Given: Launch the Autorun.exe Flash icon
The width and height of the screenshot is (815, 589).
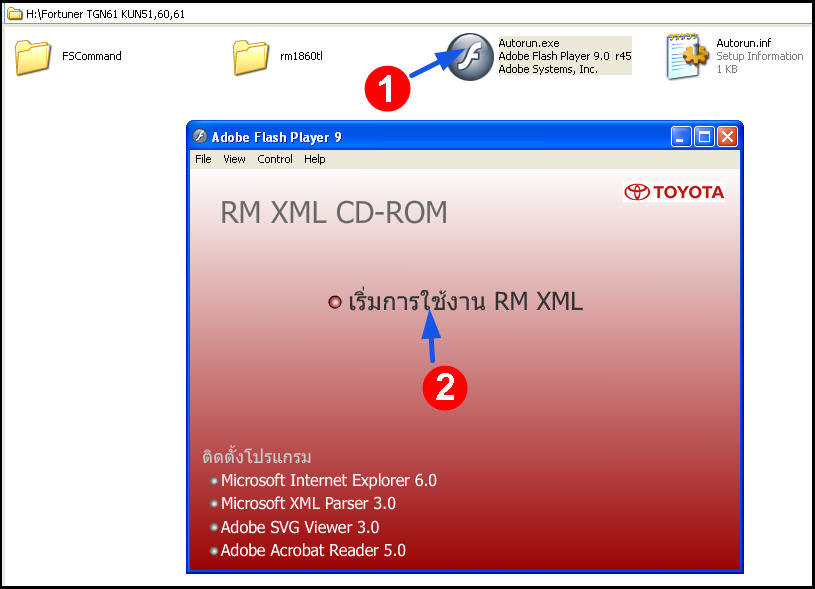Looking at the screenshot, I should [470, 57].
